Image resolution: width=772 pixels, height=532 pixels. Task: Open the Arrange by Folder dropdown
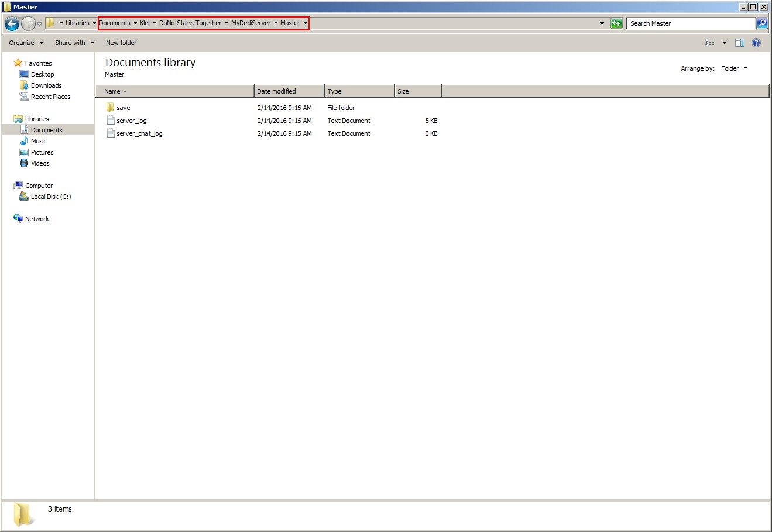pyautogui.click(x=735, y=68)
